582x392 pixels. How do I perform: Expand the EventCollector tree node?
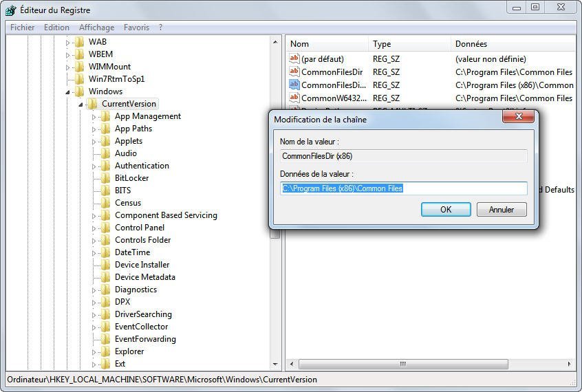[94, 327]
